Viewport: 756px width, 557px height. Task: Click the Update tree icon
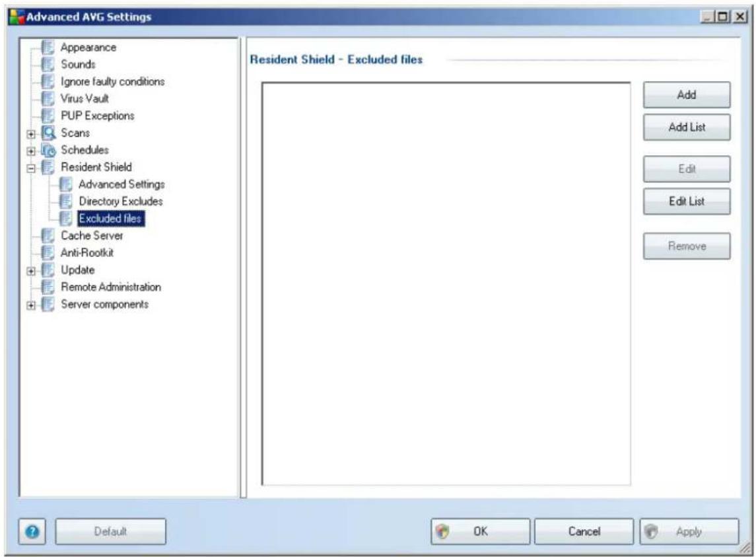click(x=48, y=270)
